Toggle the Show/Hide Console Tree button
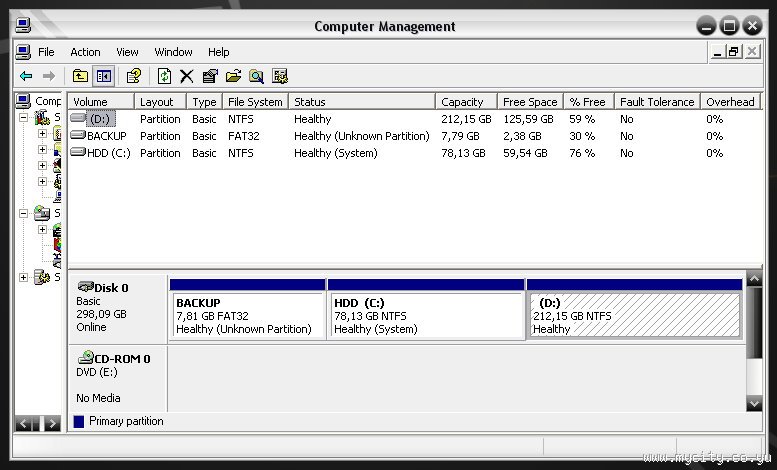The height and width of the screenshot is (470, 777). [x=104, y=76]
